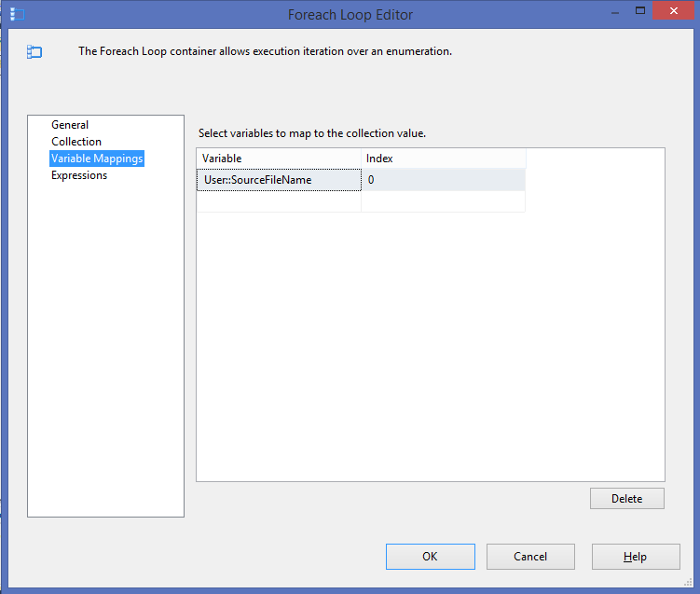Viewport: 700px width, 594px height.
Task: Click the Variable column header
Action: coord(278,159)
